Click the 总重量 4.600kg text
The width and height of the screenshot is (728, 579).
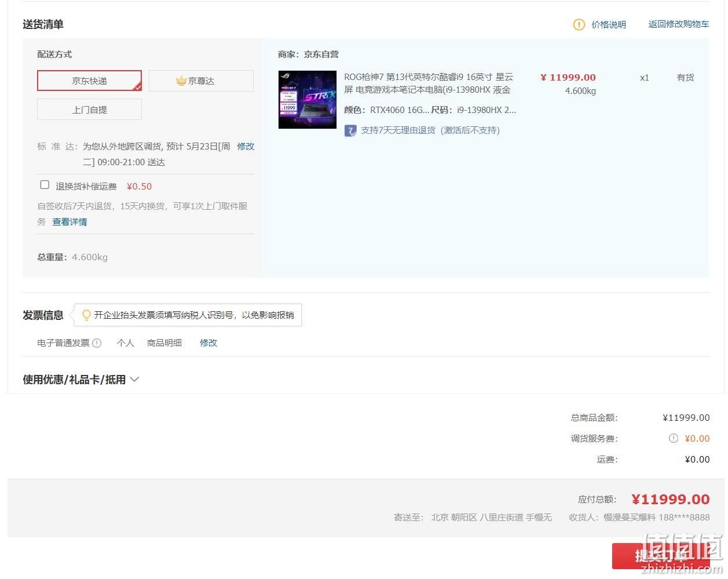[72, 257]
